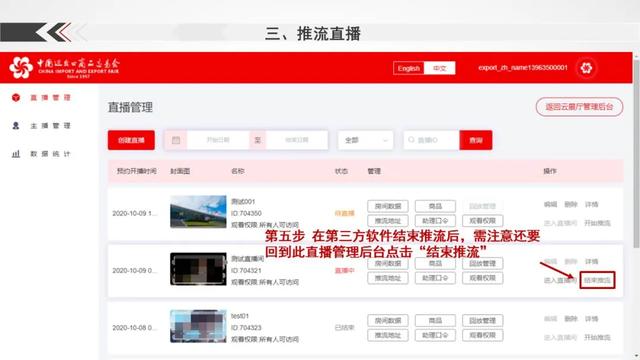
Task: Switch language to 中文
Action: pyautogui.click(x=440, y=68)
